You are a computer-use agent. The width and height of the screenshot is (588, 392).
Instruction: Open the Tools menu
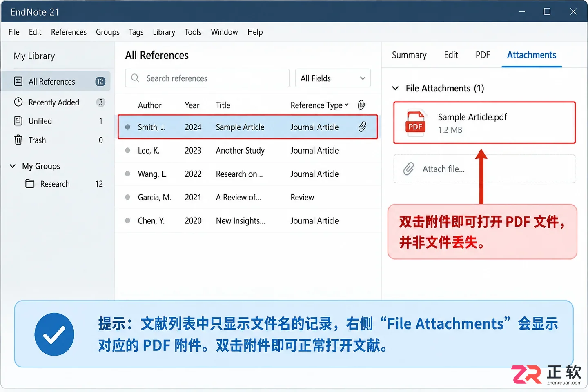click(x=193, y=32)
